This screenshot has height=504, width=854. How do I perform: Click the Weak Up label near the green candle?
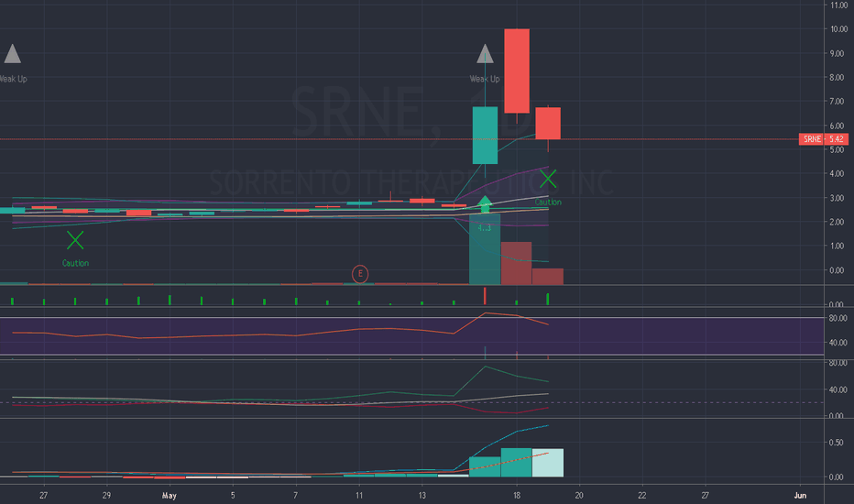pyautogui.click(x=485, y=79)
